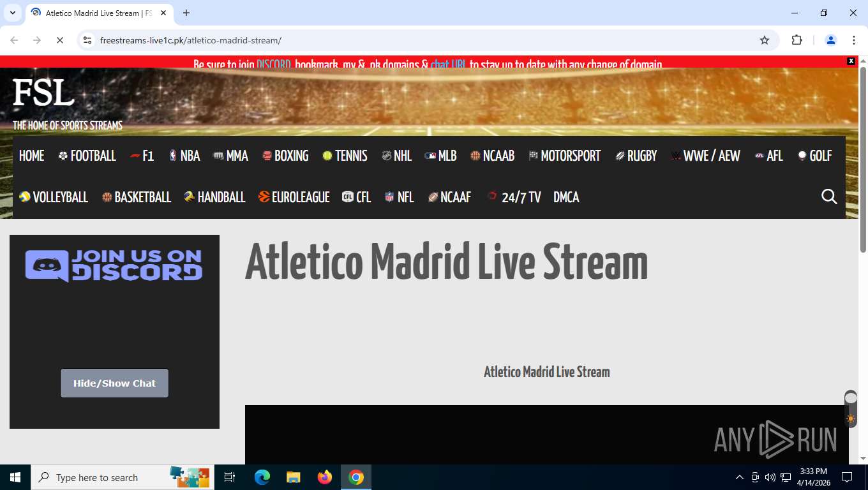Open the F1 streams section
The image size is (868, 490).
142,156
